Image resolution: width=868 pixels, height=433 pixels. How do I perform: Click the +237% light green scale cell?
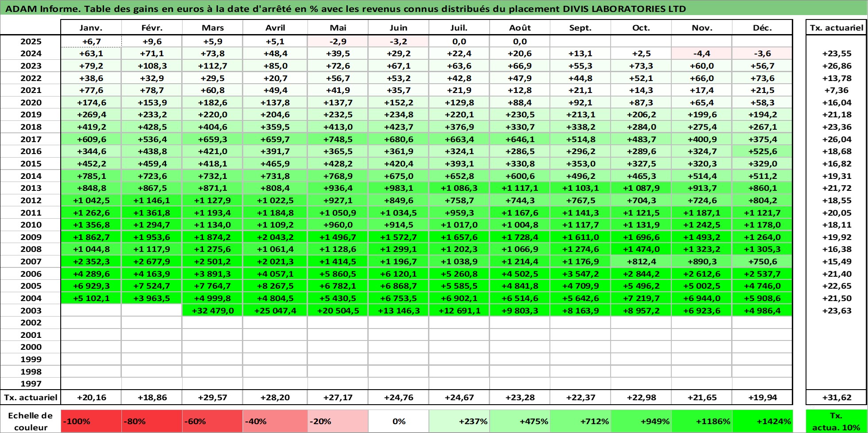tap(459, 421)
